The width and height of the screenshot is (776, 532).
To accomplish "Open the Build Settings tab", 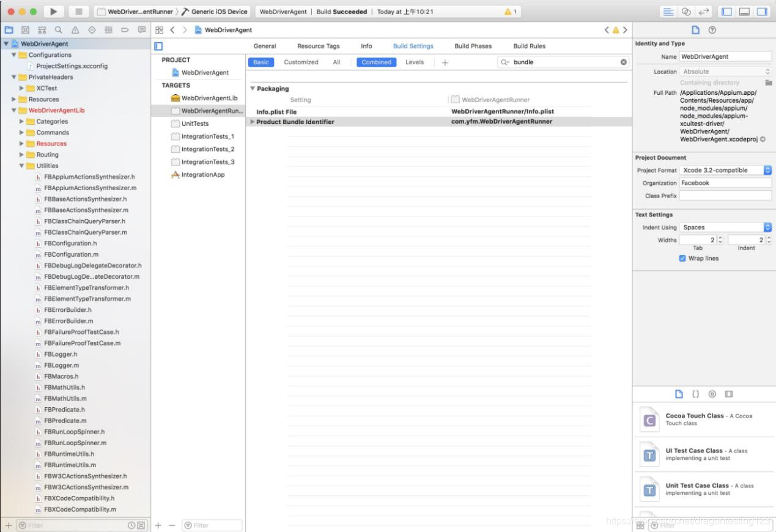I will (413, 46).
